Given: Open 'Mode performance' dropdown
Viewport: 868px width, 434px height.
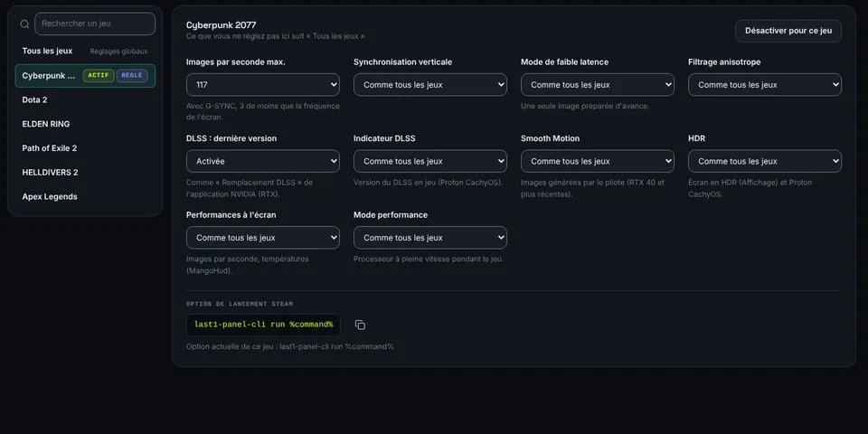Looking at the screenshot, I should coord(430,238).
